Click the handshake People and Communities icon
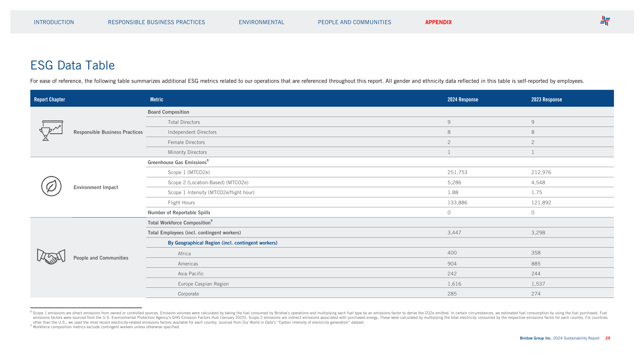644x362 pixels. click(51, 257)
